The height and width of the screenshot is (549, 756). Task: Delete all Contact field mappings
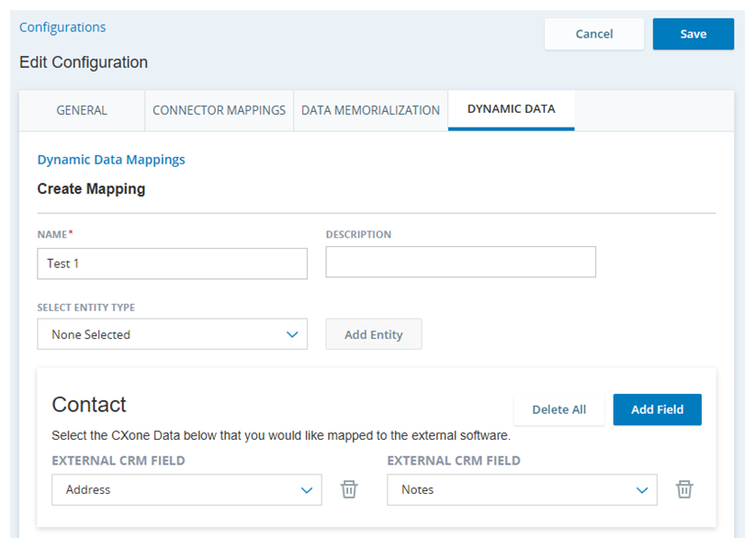click(559, 409)
